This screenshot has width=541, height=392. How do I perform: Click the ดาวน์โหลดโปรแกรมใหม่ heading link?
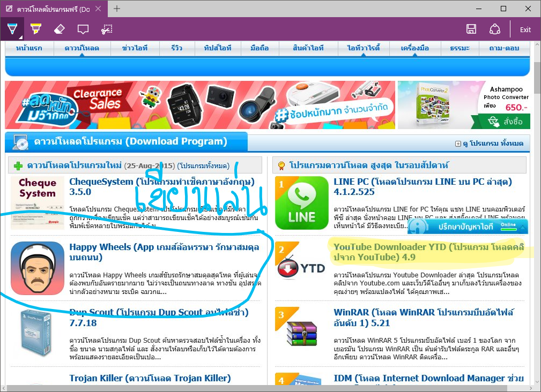coord(75,165)
